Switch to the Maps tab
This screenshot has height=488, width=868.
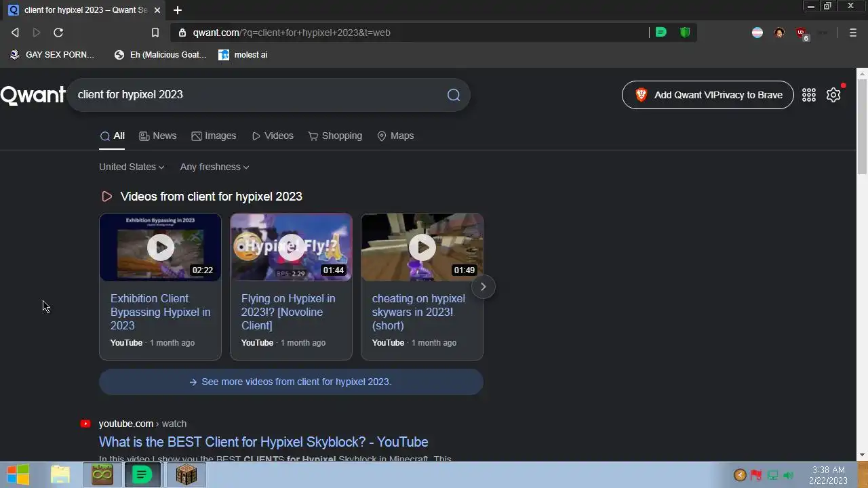[395, 136]
